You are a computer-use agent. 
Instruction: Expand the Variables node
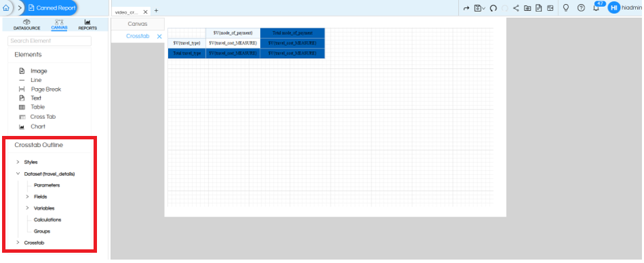pos(27,208)
